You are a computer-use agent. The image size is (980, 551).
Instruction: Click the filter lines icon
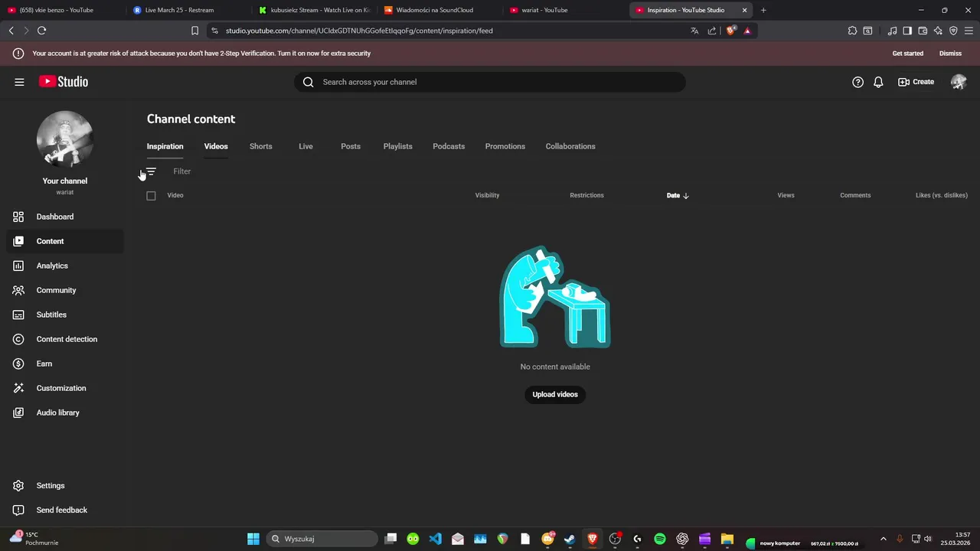[151, 171]
